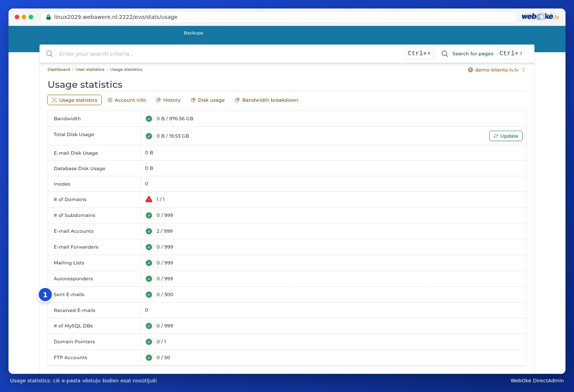Click the Total Disk Usage green check icon

(149, 136)
